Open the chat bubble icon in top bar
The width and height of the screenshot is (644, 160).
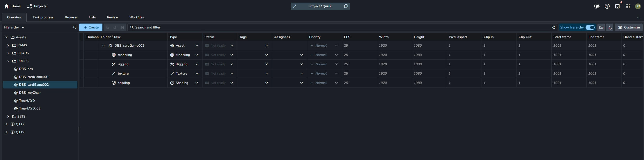(x=597, y=6)
